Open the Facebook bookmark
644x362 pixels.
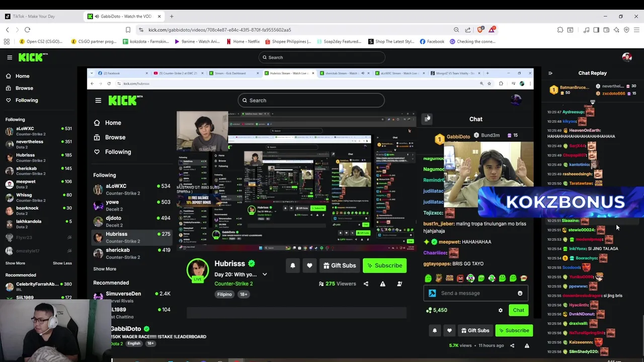point(432,42)
